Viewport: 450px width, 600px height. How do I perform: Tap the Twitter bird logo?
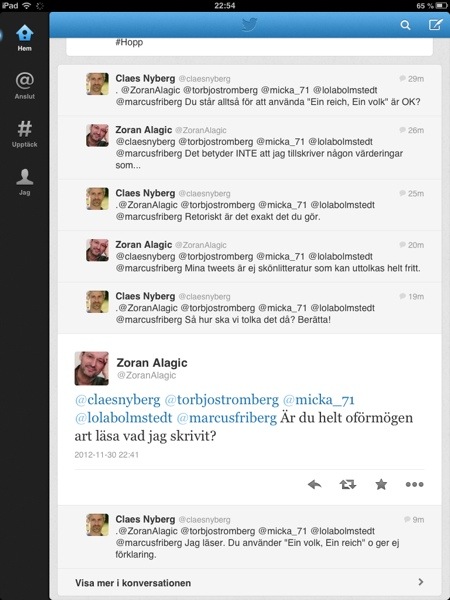(249, 25)
